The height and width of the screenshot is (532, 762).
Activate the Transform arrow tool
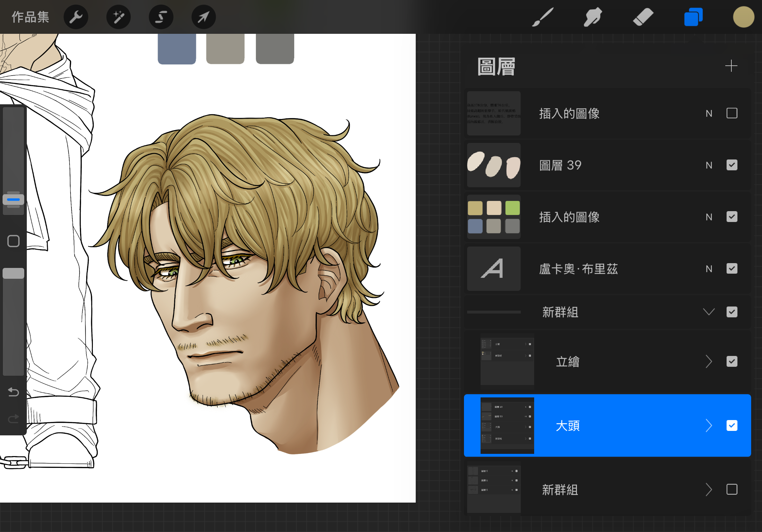click(x=204, y=17)
